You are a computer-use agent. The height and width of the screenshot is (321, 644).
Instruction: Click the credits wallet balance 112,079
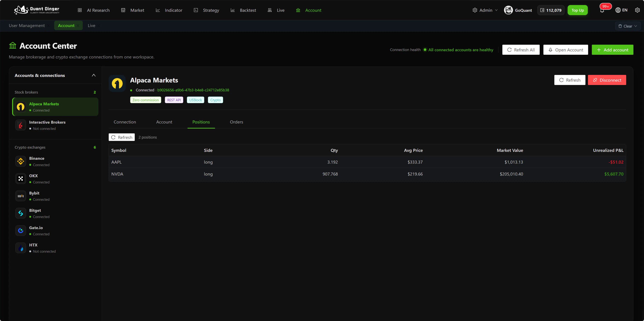coord(551,10)
